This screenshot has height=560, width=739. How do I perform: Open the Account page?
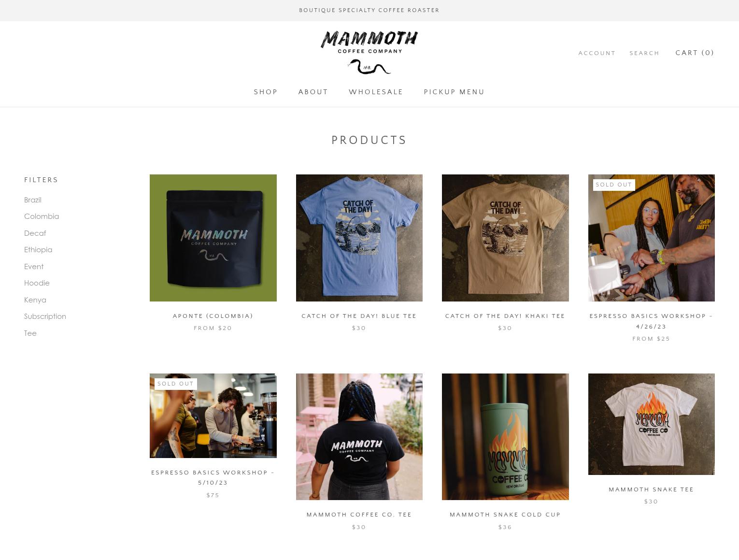point(597,53)
